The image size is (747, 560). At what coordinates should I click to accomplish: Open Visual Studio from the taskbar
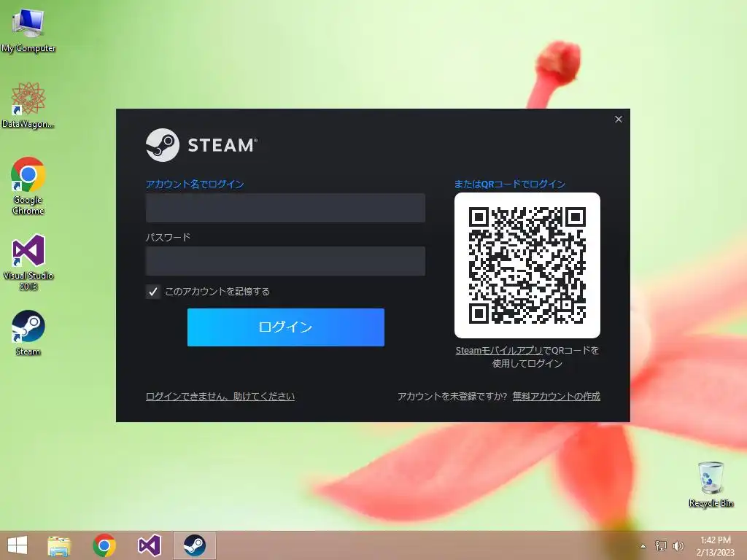click(149, 545)
